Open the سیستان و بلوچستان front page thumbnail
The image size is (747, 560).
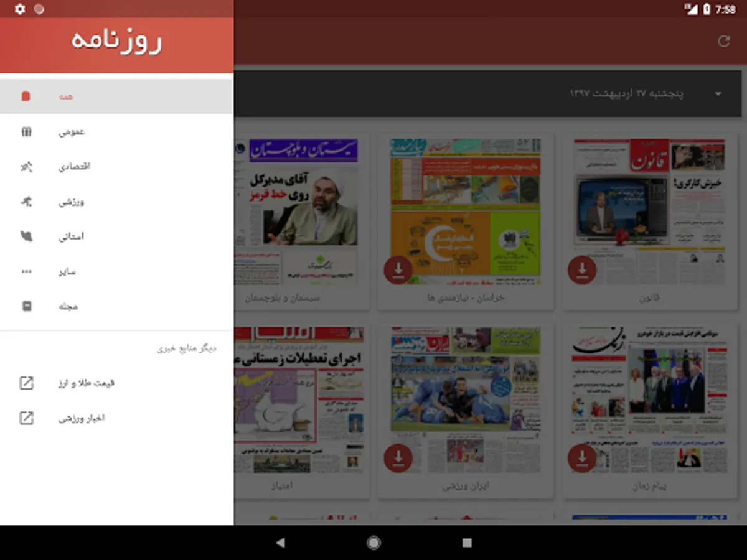[296, 212]
